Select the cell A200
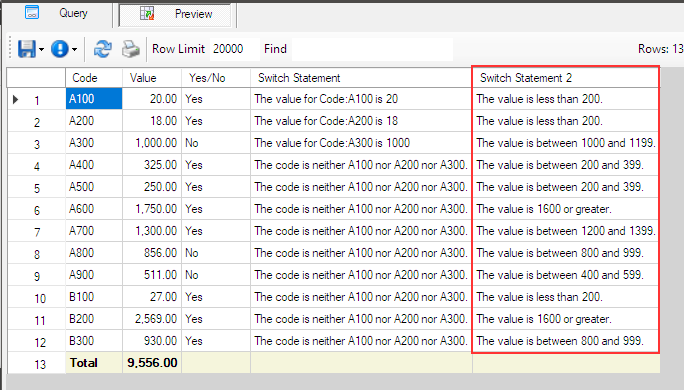Viewport: 684px width, 390px height. (94, 121)
